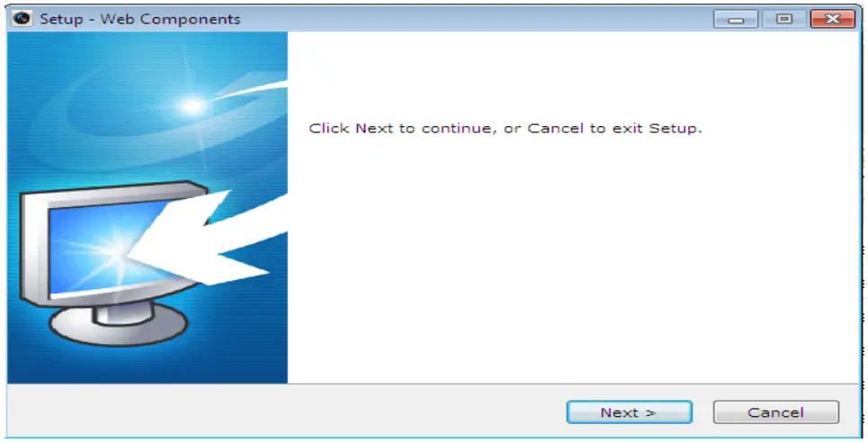This screenshot has width=868, height=443.
Task: Select the 'Setup - Web Components' title text
Action: coord(140,19)
